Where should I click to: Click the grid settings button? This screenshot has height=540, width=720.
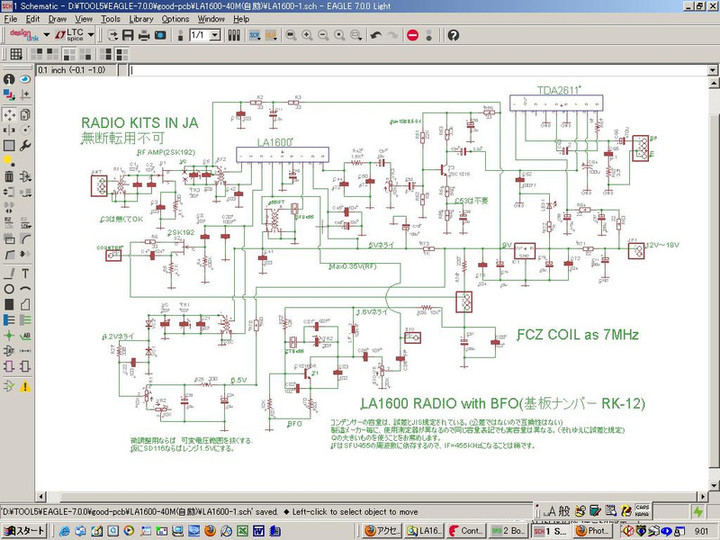15,53
